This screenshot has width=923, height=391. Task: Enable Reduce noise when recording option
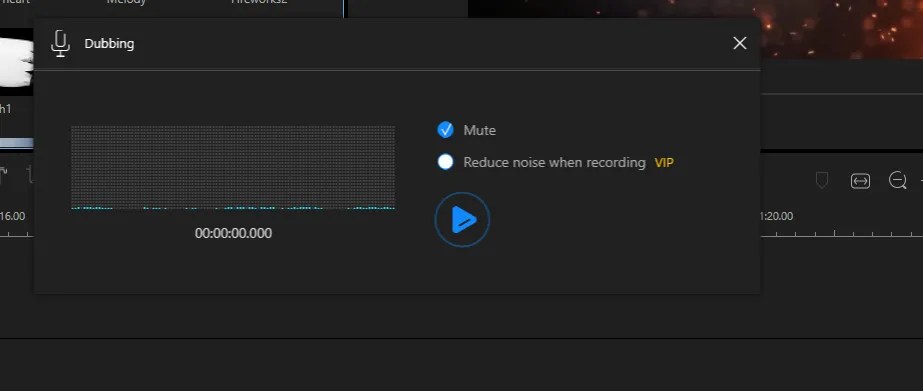(x=446, y=162)
